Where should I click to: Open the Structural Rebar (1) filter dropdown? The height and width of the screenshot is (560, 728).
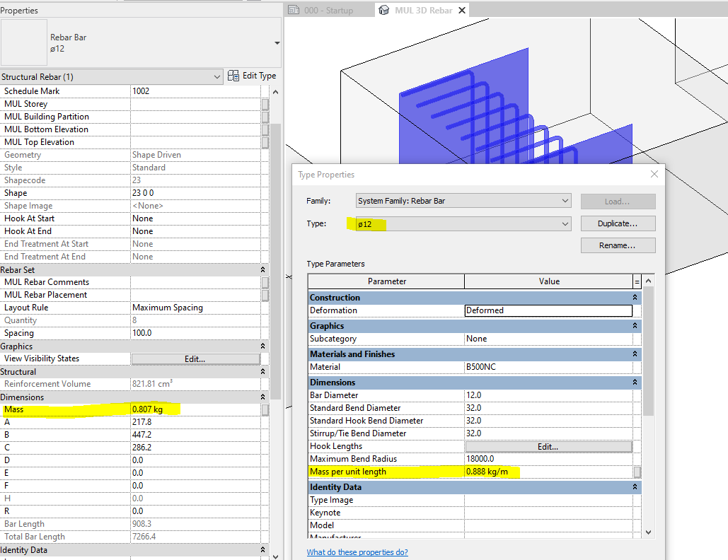[x=216, y=76]
